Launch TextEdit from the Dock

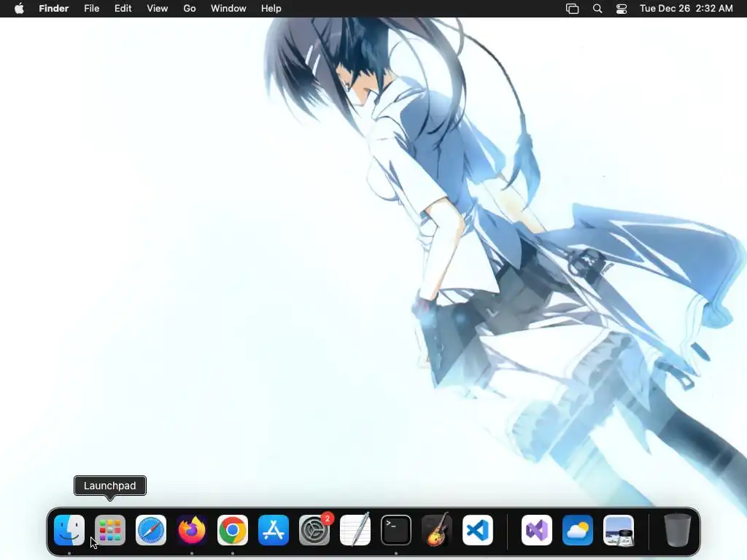tap(355, 530)
